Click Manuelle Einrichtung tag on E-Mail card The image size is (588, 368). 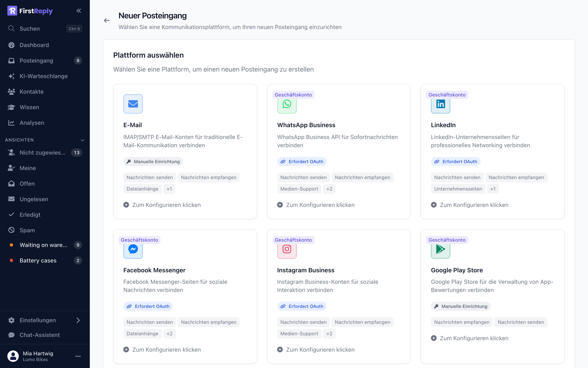(153, 162)
